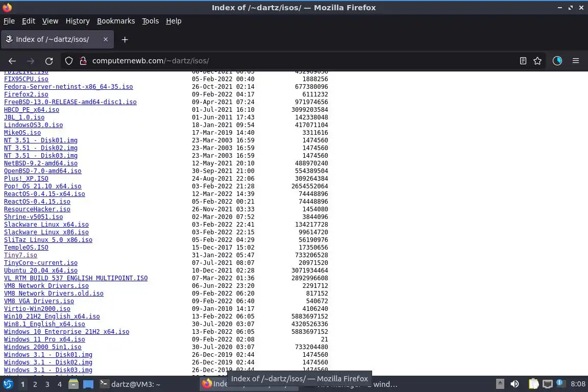Screen dimensions: 588x392
Task: Download Pop!_OS_21.10_x64.iso
Action: [43, 186]
